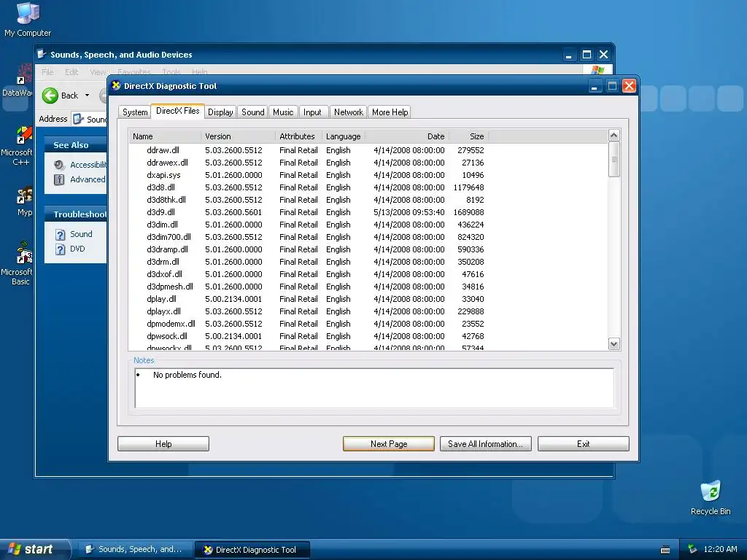Screen dimensions: 747x560
Task: Click the Help button
Action: point(163,444)
